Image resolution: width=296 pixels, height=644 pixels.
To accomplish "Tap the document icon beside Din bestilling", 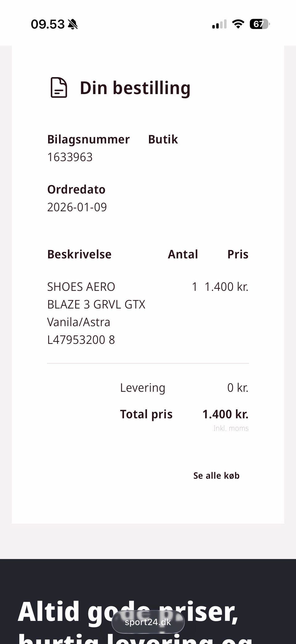I will tap(59, 88).
